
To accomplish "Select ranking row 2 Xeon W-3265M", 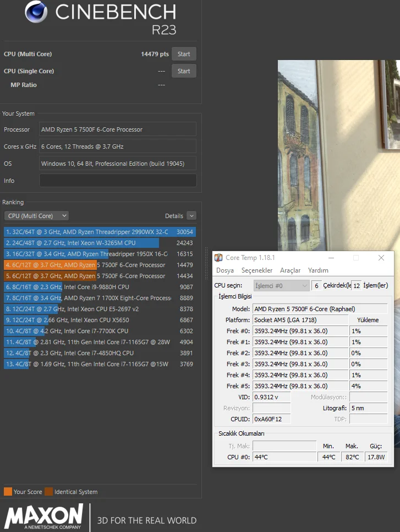I will [x=100, y=243].
